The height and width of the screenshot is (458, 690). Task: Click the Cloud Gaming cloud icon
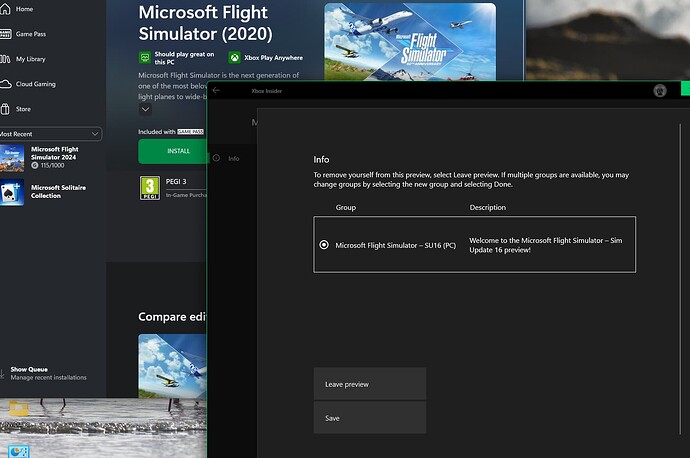[x=5, y=84]
